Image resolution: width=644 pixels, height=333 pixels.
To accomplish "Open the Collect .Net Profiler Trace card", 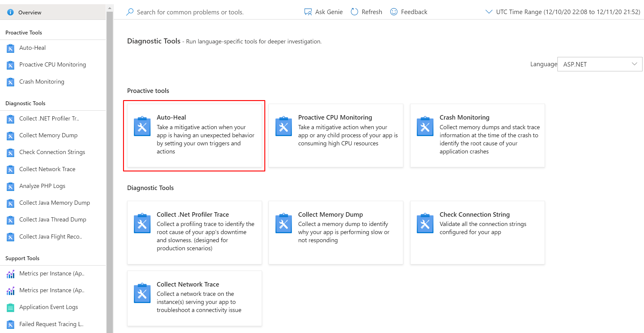I will click(x=194, y=232).
